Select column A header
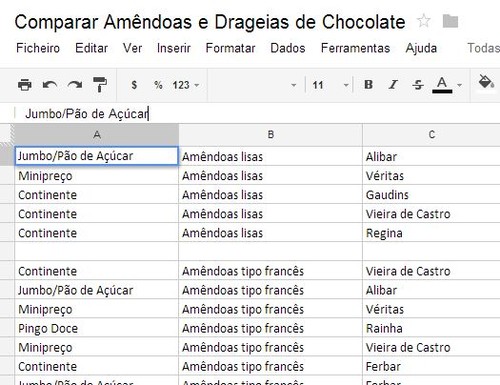This screenshot has height=385, width=500. pos(97,135)
